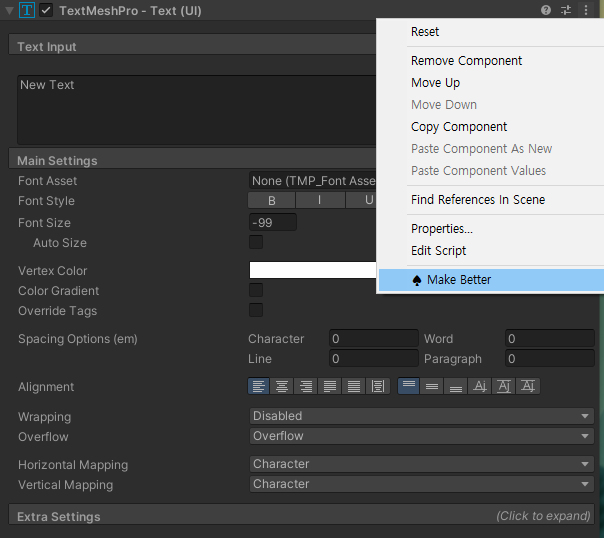Select center horizontal text alignment

[282, 386]
